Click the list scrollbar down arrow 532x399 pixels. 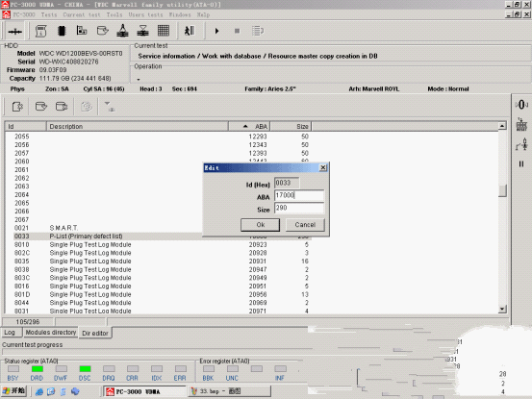pyautogui.click(x=502, y=309)
